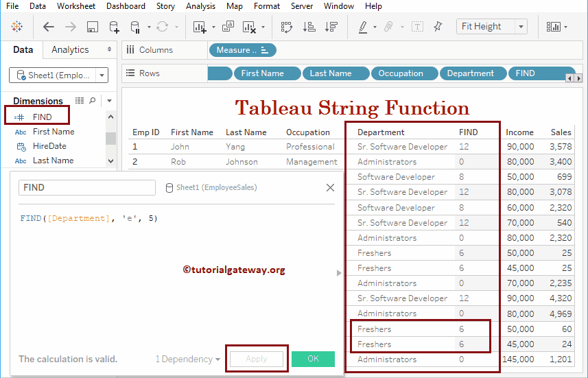Open the Format menu
The image size is (588, 378).
[267, 6]
